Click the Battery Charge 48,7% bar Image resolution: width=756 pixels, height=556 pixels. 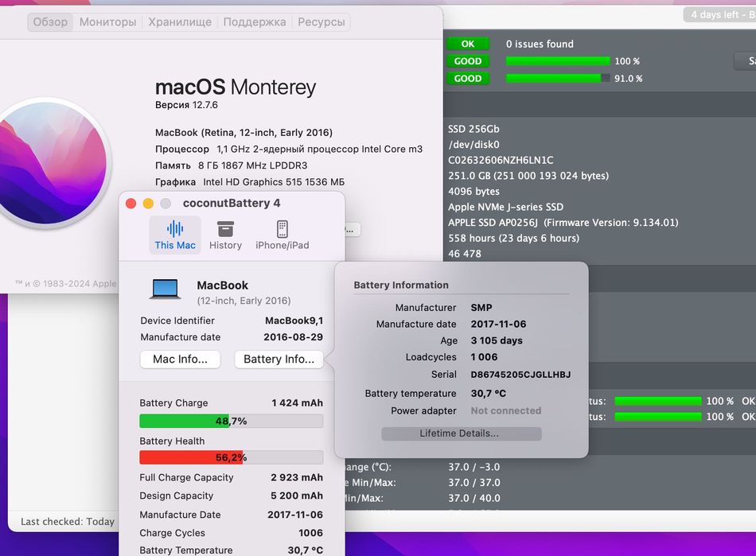pyautogui.click(x=232, y=421)
